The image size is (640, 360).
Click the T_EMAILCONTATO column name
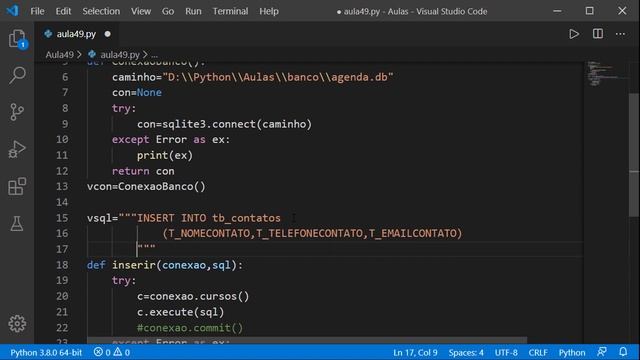tap(412, 233)
